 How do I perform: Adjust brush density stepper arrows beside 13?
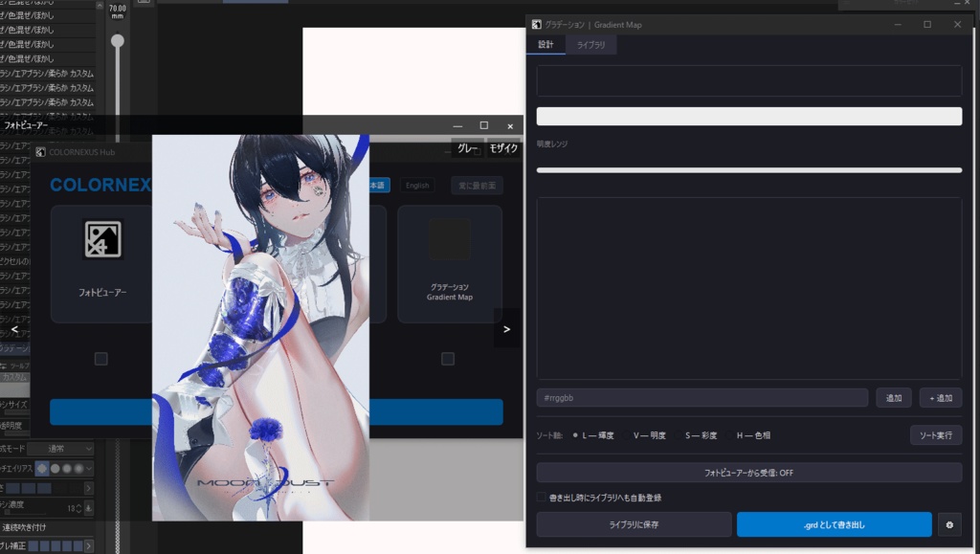pos(78,508)
